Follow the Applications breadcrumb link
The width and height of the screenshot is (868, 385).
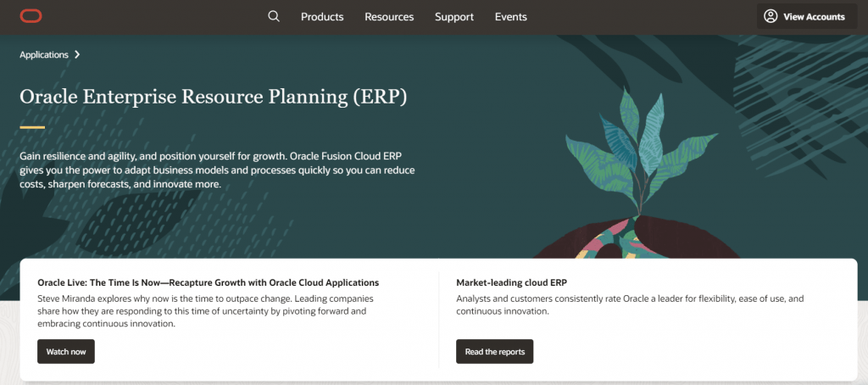point(44,54)
